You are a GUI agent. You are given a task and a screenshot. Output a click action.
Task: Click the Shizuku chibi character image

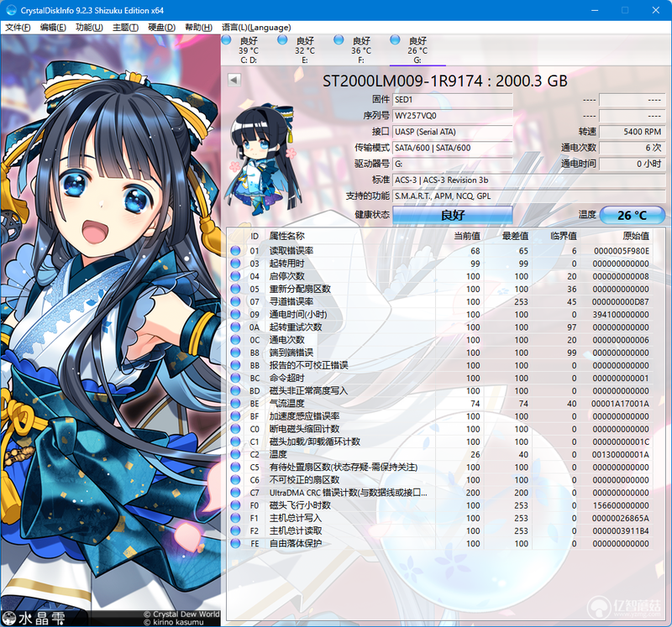263,159
